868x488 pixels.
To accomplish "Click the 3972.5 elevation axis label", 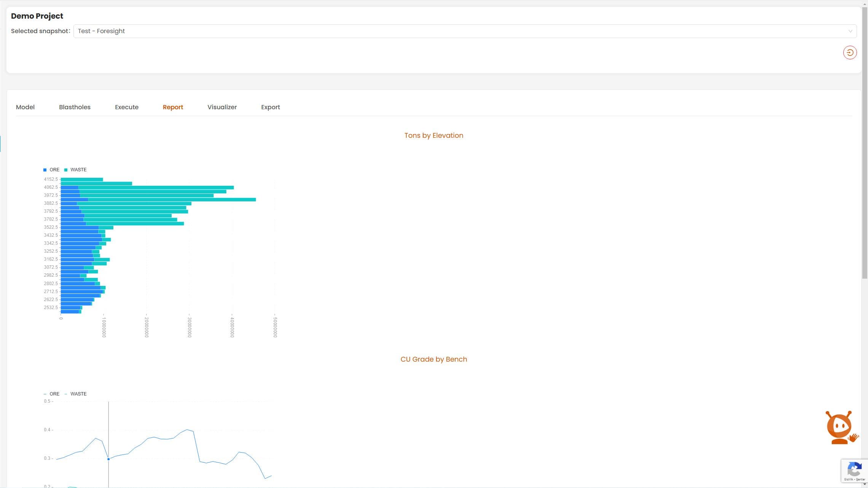I will coord(51,195).
